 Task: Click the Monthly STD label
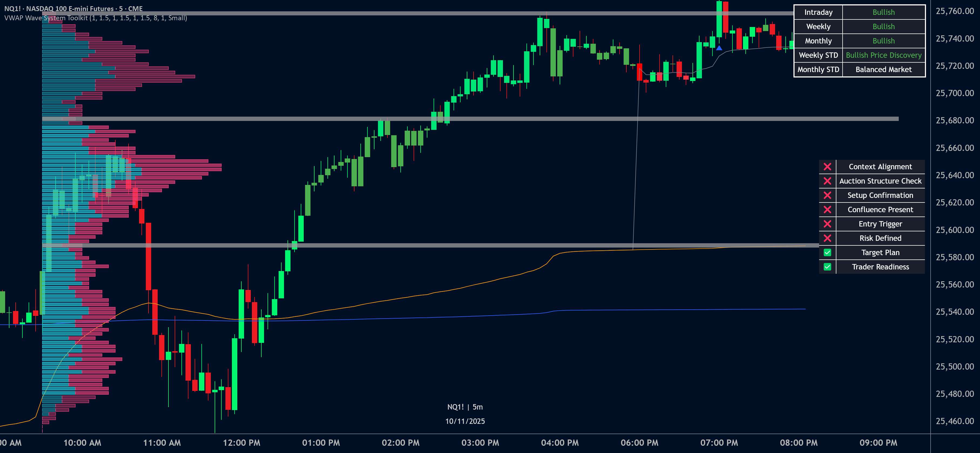(818, 70)
